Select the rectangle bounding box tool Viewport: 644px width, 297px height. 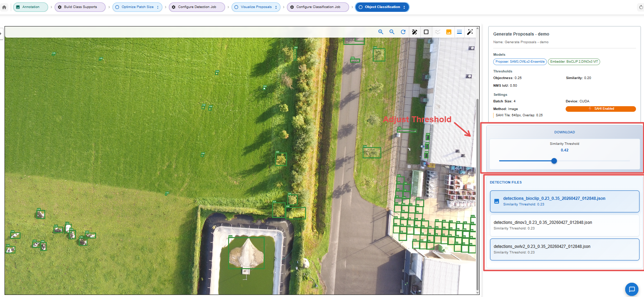click(426, 32)
